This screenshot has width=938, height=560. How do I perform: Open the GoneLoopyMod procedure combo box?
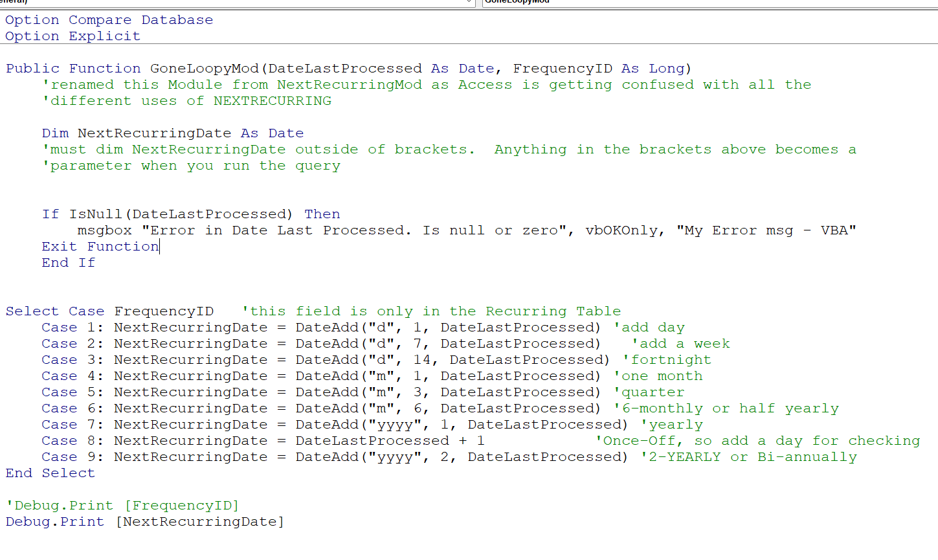tap(710, 3)
